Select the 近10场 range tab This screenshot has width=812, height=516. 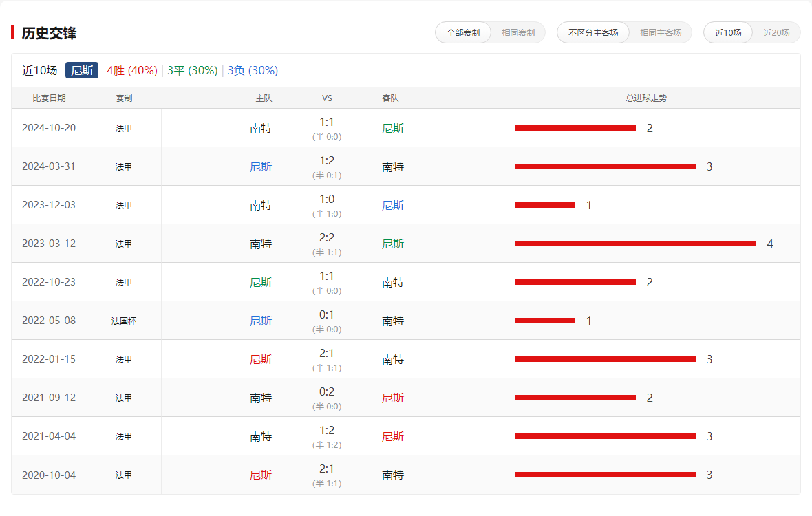tap(728, 32)
